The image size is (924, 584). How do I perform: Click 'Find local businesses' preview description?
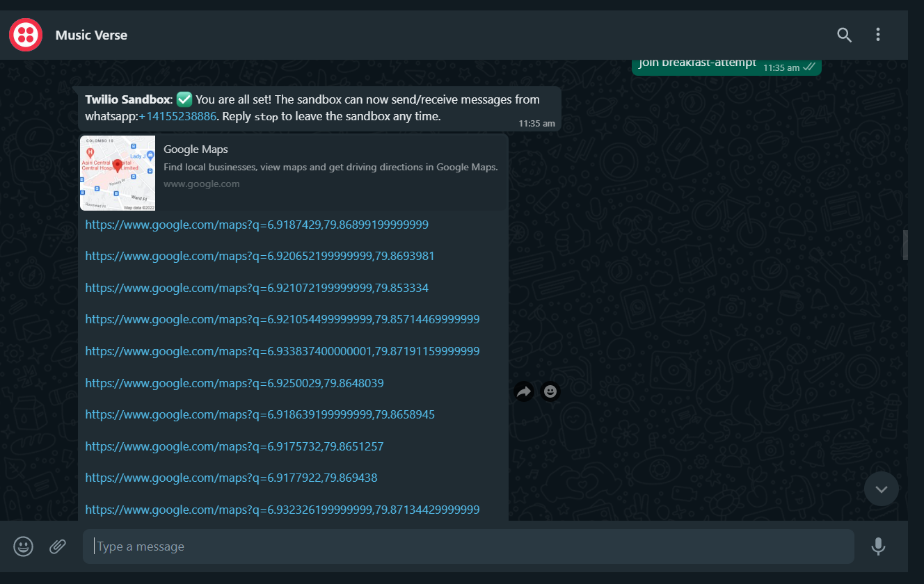pyautogui.click(x=330, y=167)
